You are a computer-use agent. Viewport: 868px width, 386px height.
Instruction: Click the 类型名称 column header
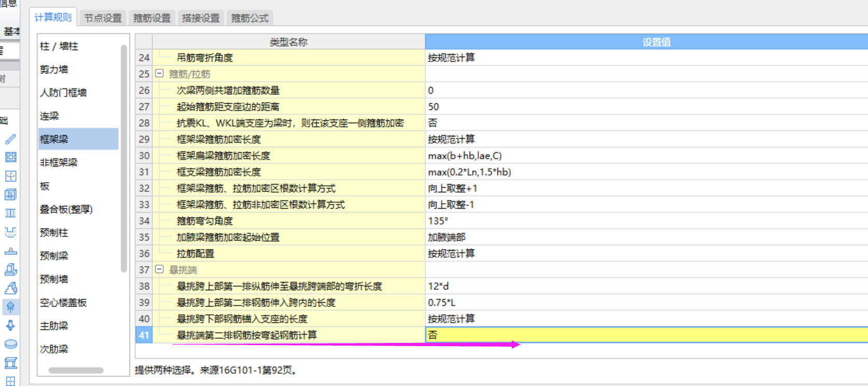(x=289, y=42)
